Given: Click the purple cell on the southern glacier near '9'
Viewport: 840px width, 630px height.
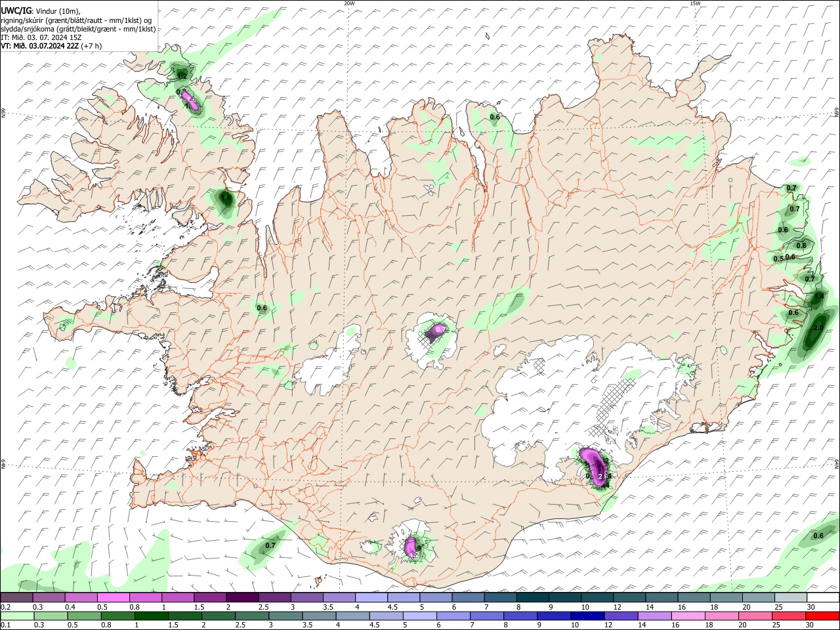Looking at the screenshot, I should [411, 546].
